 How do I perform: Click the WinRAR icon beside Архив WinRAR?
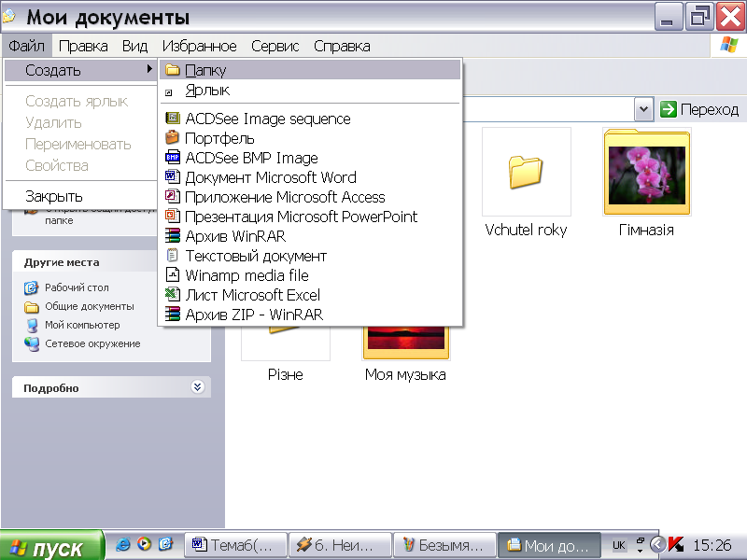[173, 236]
